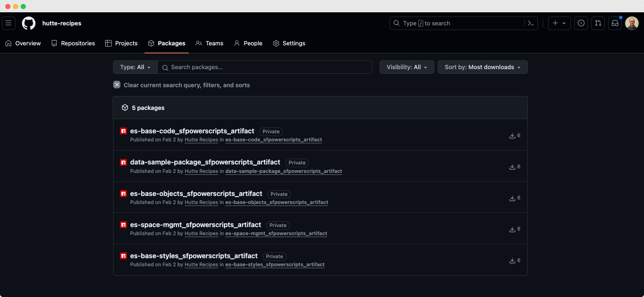Open the create new plus dropdown

coord(559,23)
